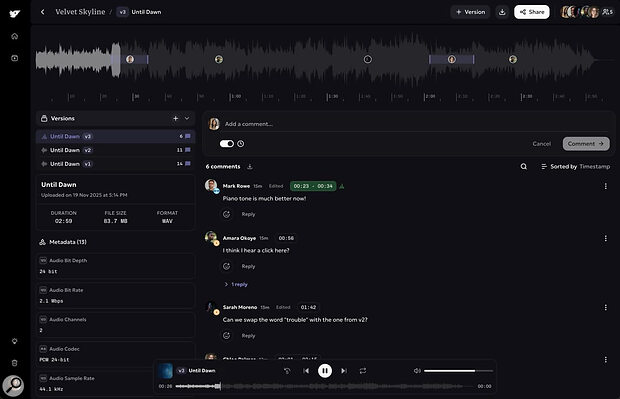This screenshot has width=620, height=399.
Task: Click in the Add a comment field
Action: [415, 124]
